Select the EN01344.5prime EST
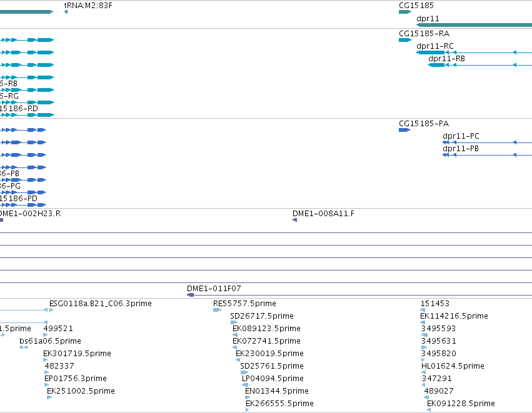The height and width of the screenshot is (413, 532). [x=277, y=391]
